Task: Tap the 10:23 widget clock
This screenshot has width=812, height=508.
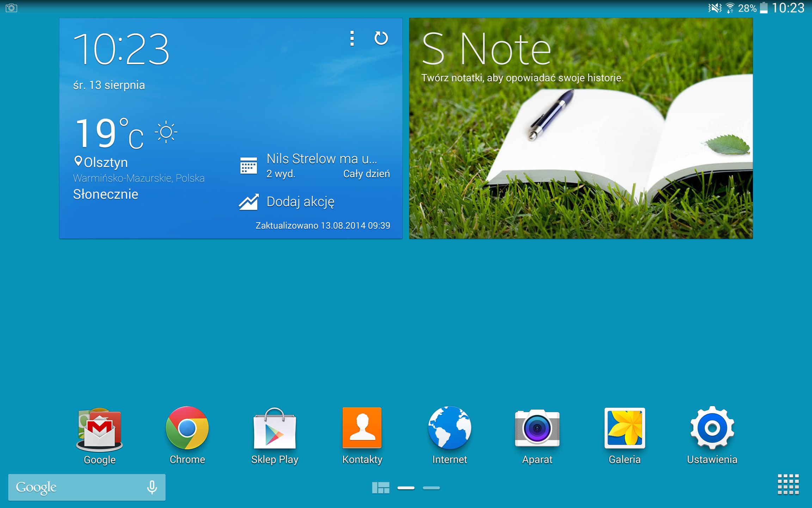Action: tap(121, 49)
